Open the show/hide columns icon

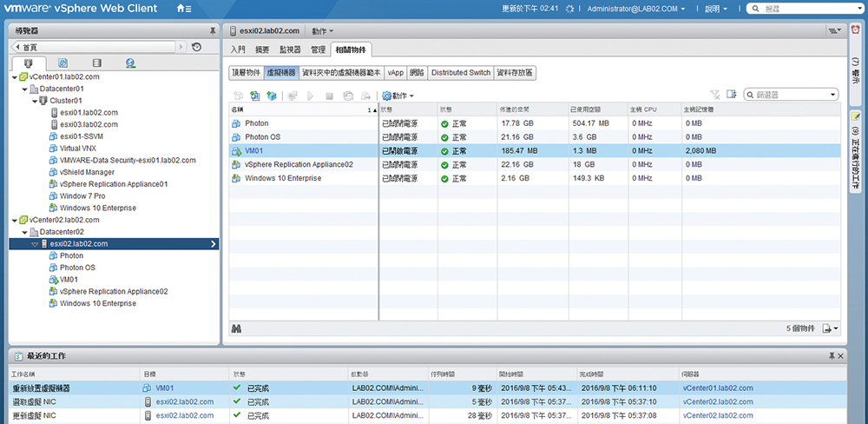pos(732,95)
